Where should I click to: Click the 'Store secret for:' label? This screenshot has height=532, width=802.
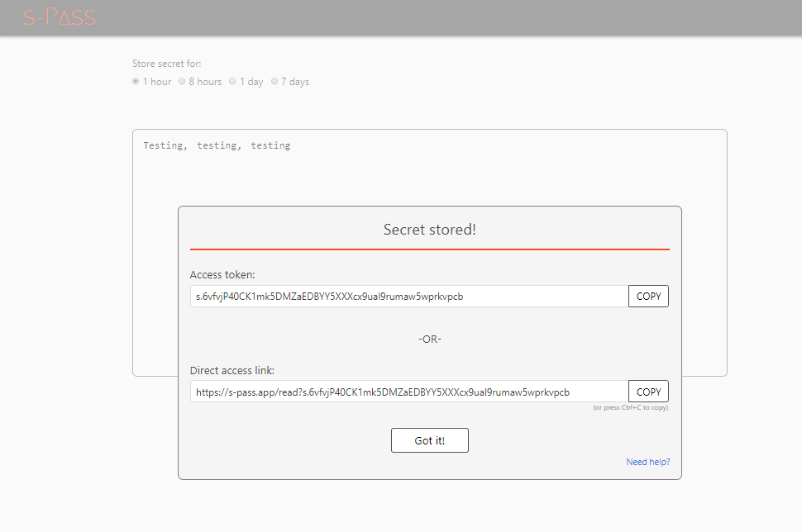click(166, 64)
